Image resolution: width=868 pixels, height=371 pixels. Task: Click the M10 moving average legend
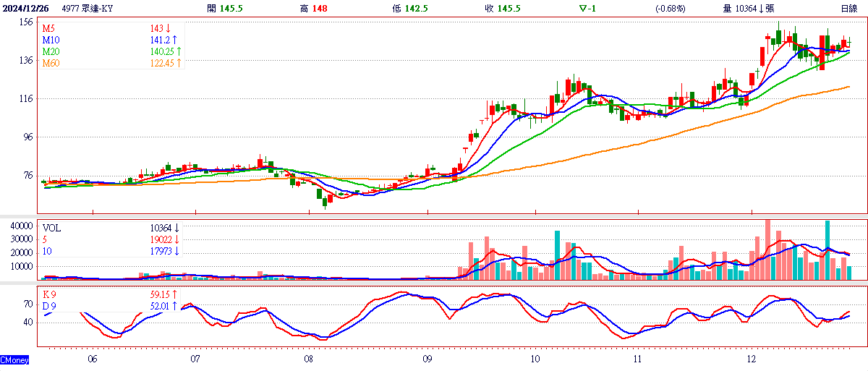coord(51,40)
